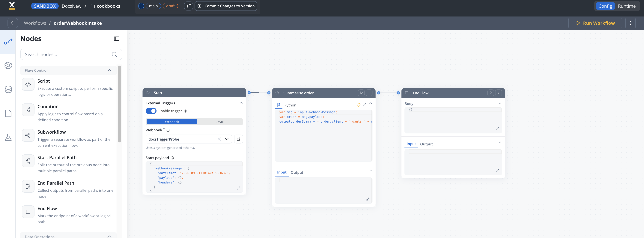Open the Output tab in End Flow
644x238 pixels.
[426, 144]
